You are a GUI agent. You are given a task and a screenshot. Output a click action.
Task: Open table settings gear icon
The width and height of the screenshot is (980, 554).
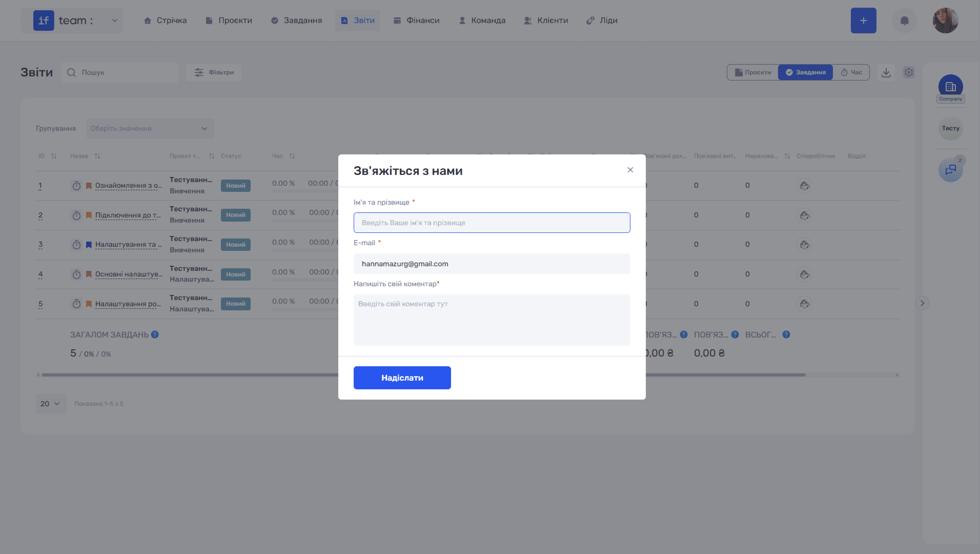(908, 72)
